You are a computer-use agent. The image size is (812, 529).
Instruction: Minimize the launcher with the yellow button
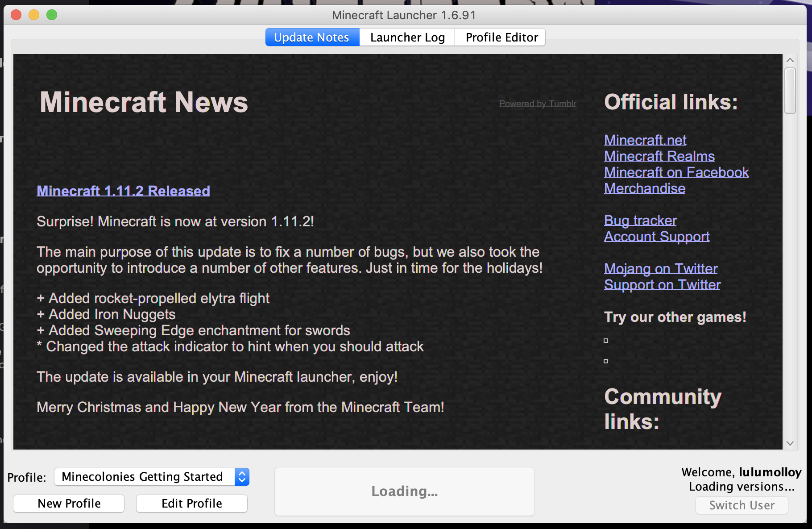pyautogui.click(x=34, y=15)
